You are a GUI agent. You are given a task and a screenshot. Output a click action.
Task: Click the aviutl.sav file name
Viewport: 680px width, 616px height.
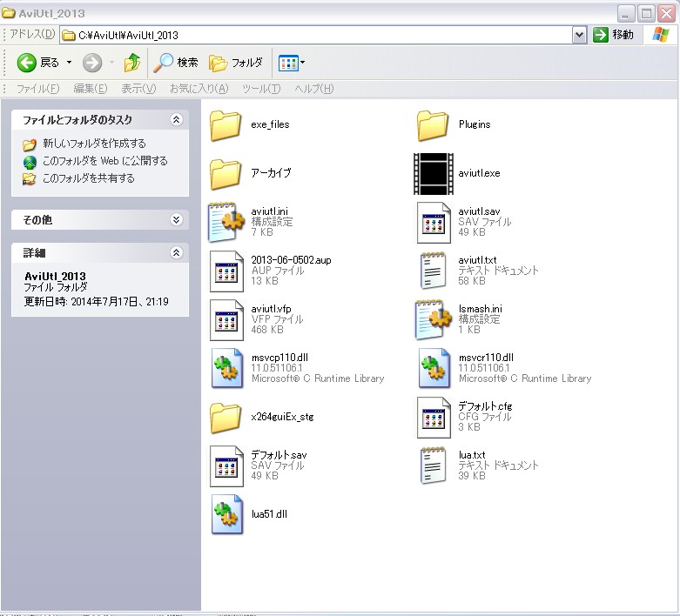pos(479,211)
